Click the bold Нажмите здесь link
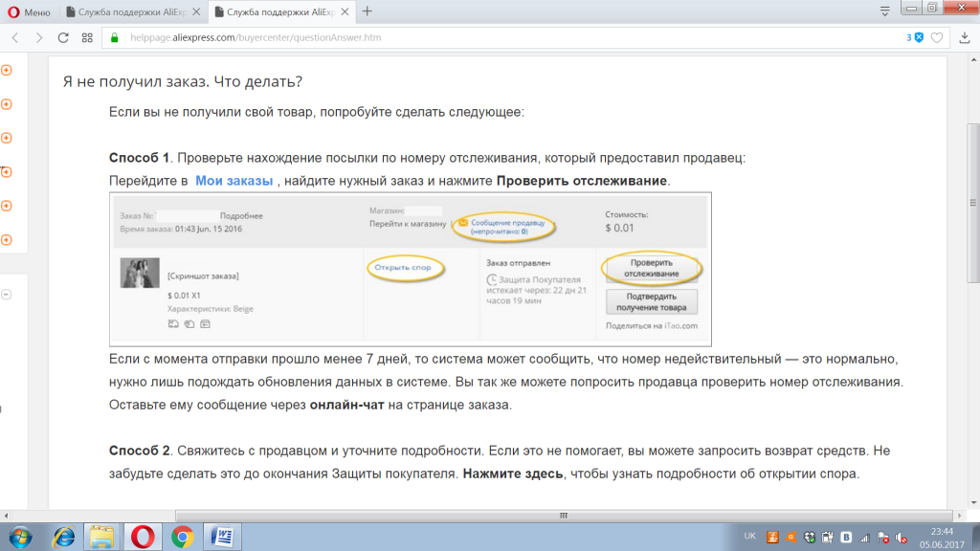The height and width of the screenshot is (551, 980). 512,474
